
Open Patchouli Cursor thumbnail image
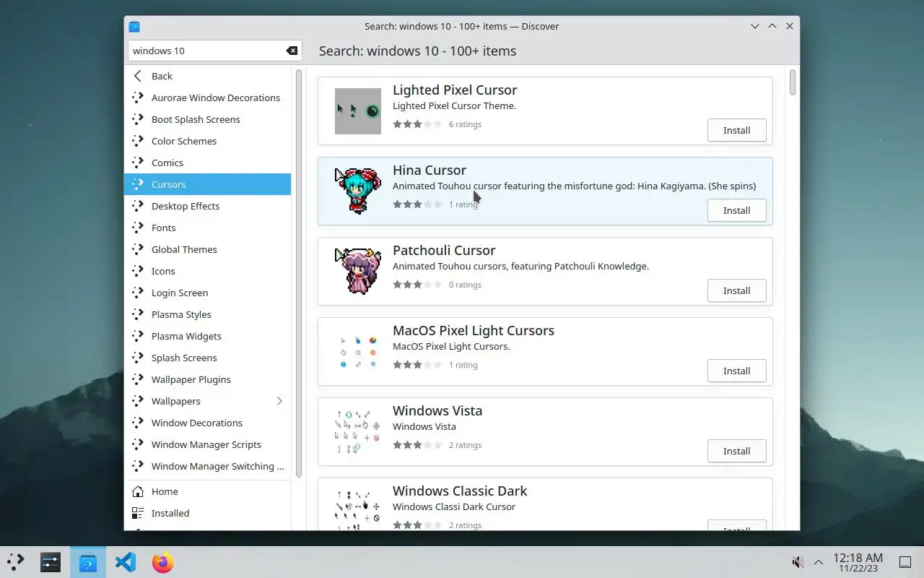[x=358, y=272]
